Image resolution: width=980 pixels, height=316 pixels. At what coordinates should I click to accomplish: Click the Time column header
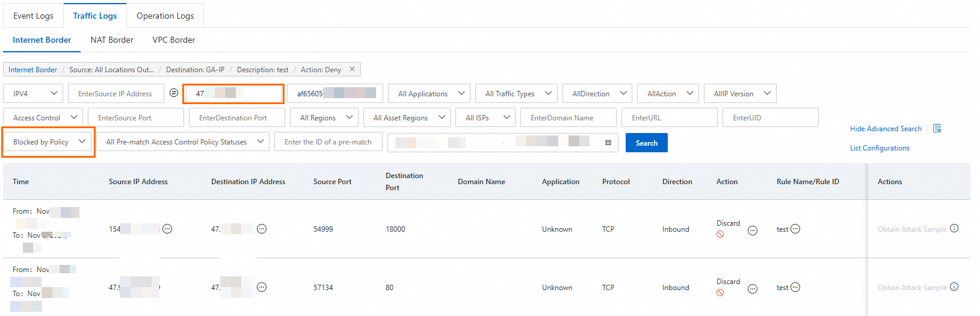point(20,181)
